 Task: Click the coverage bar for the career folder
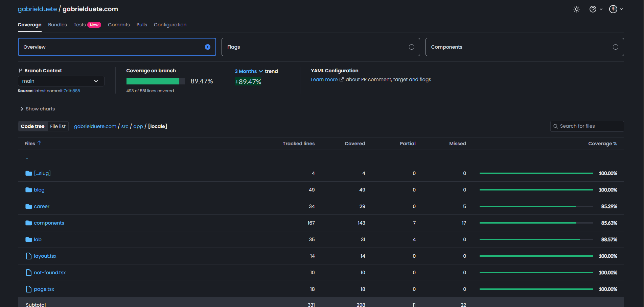click(536, 206)
